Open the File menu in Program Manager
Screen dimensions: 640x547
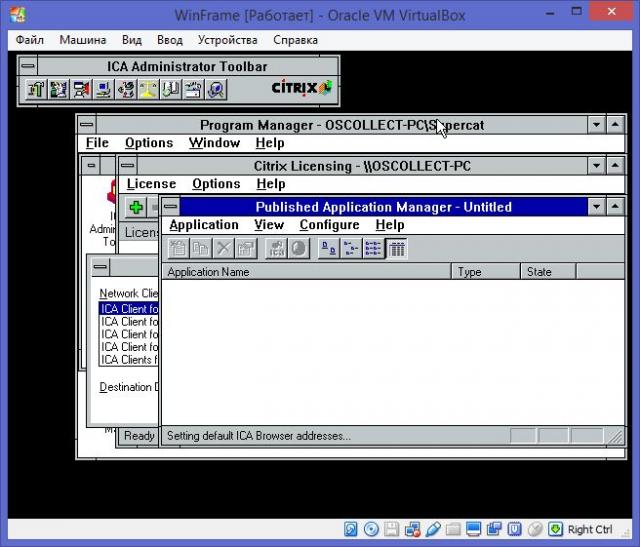[x=97, y=143]
